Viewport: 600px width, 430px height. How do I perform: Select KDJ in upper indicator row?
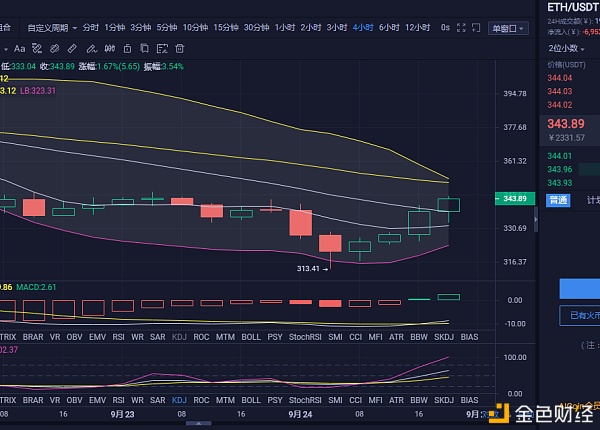click(x=179, y=337)
